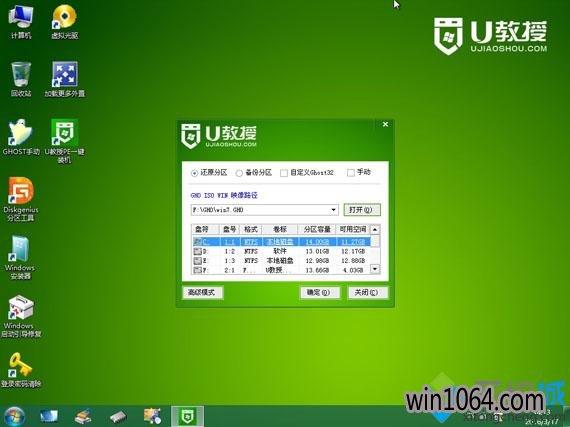The image size is (570, 427).
Task: Click the active U教授 taskbar button
Action: (x=187, y=416)
